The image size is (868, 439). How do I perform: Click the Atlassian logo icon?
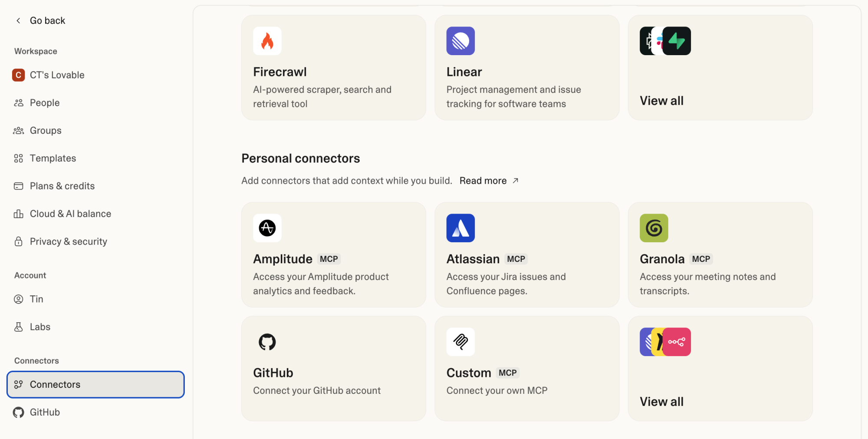tap(460, 228)
